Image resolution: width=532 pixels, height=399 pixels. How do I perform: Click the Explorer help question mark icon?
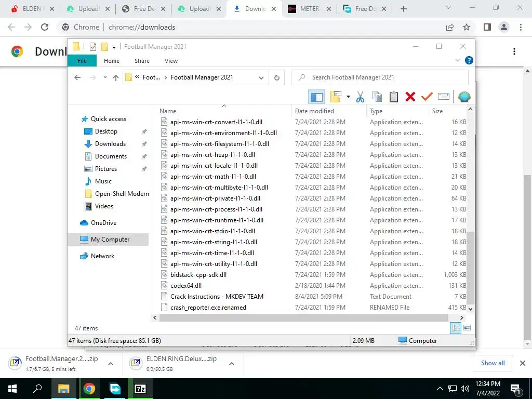point(469,60)
